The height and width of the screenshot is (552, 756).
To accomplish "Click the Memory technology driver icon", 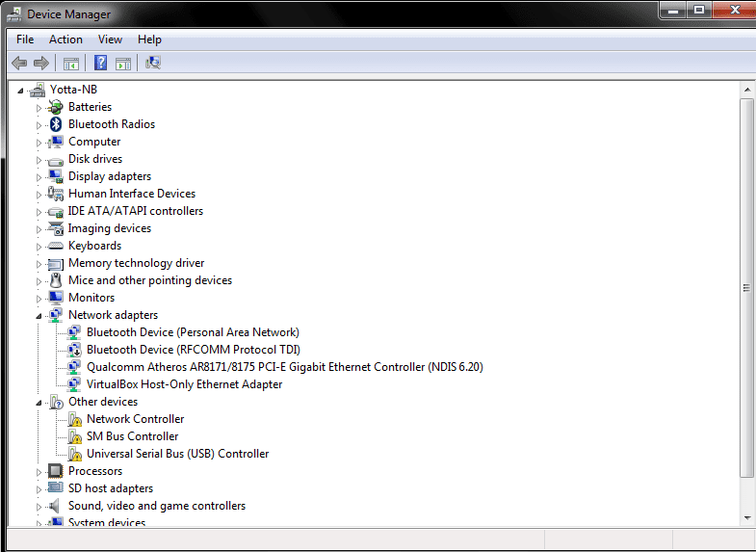I will pos(56,264).
